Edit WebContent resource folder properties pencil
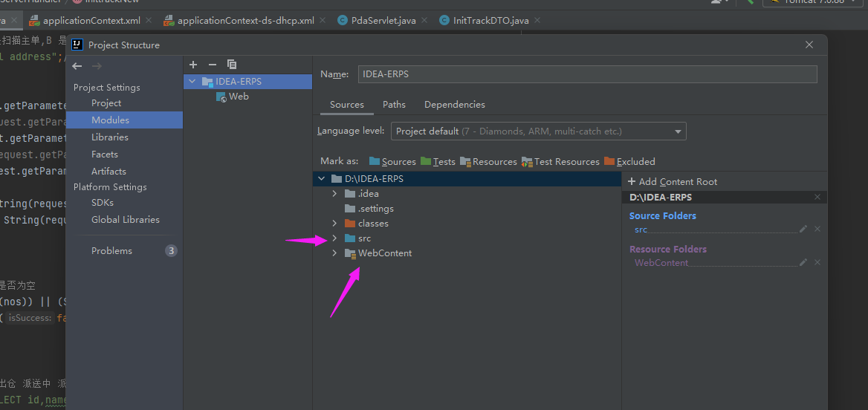This screenshot has height=410, width=868. coord(803,262)
